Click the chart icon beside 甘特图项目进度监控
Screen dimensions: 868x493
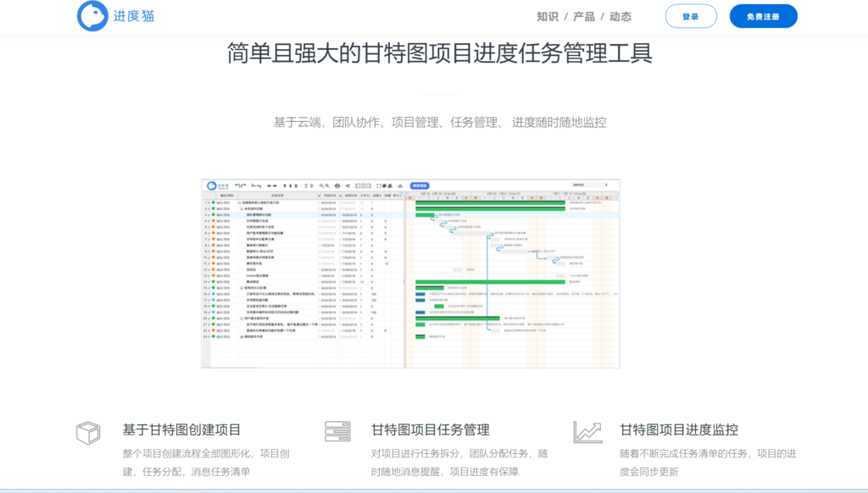coord(587,432)
